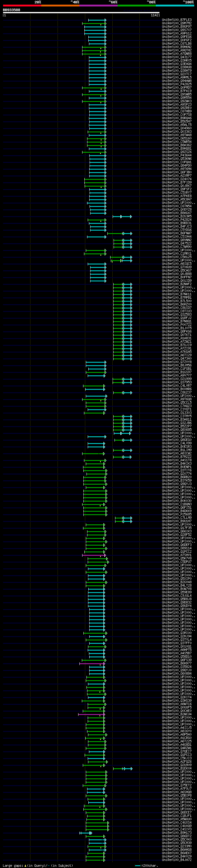Select the UniRef100_Q86DT2 label

click(177, 836)
